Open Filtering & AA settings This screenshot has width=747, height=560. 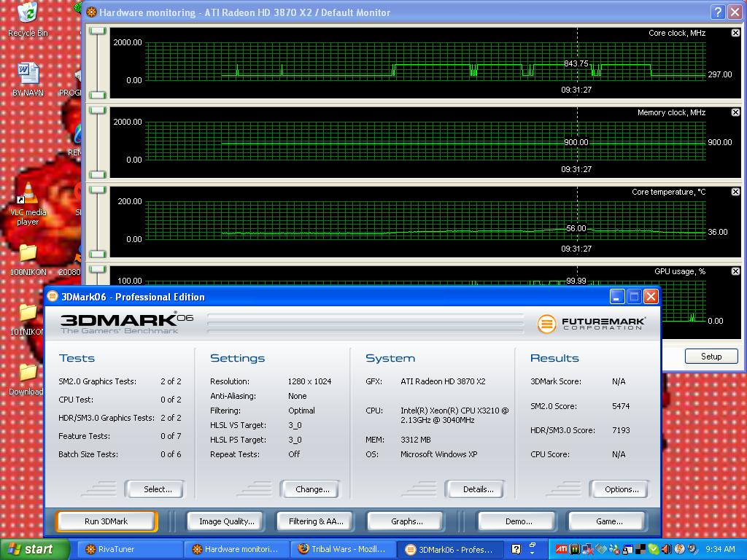click(x=316, y=521)
